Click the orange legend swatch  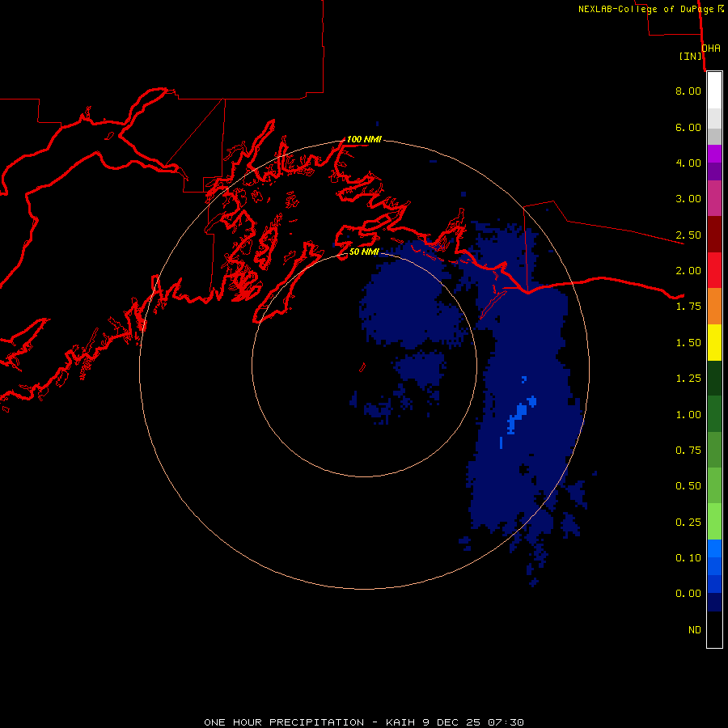pos(714,307)
